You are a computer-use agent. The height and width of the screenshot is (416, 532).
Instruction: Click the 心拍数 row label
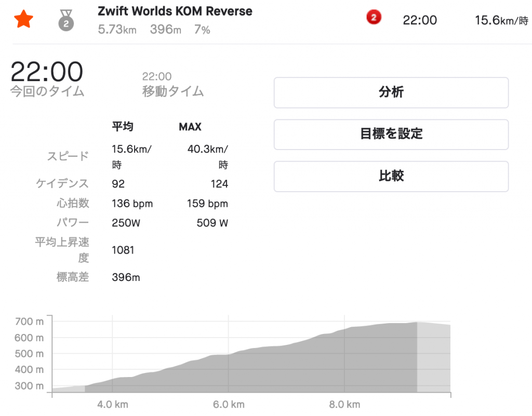73,203
